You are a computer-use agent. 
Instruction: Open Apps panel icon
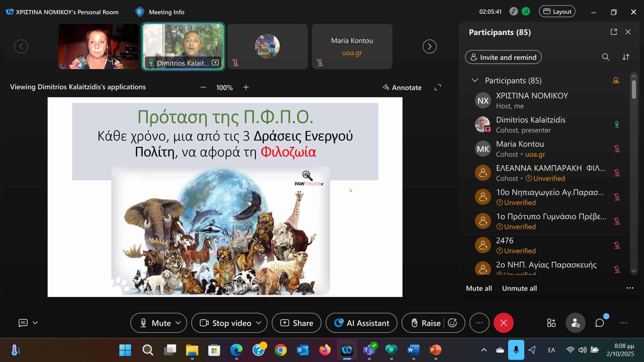click(551, 323)
